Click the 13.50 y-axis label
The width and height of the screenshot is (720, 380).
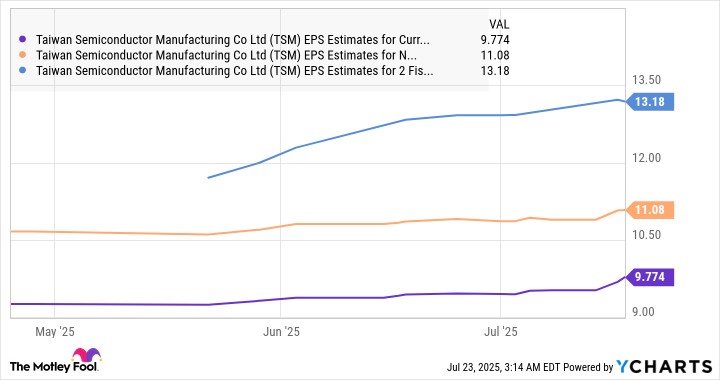point(647,80)
